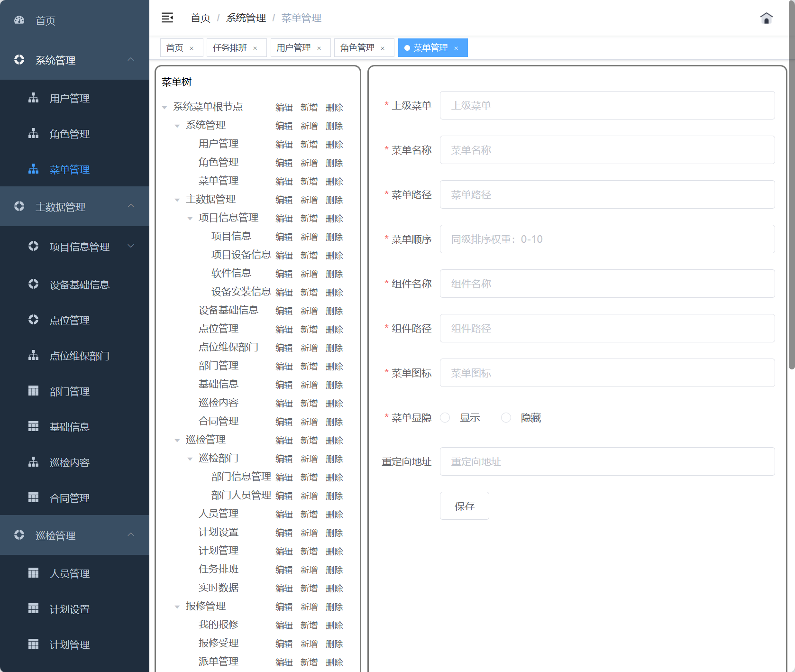This screenshot has height=672, width=795.
Task: Click 编辑 for 系统菜单根节点
Action: tap(284, 108)
